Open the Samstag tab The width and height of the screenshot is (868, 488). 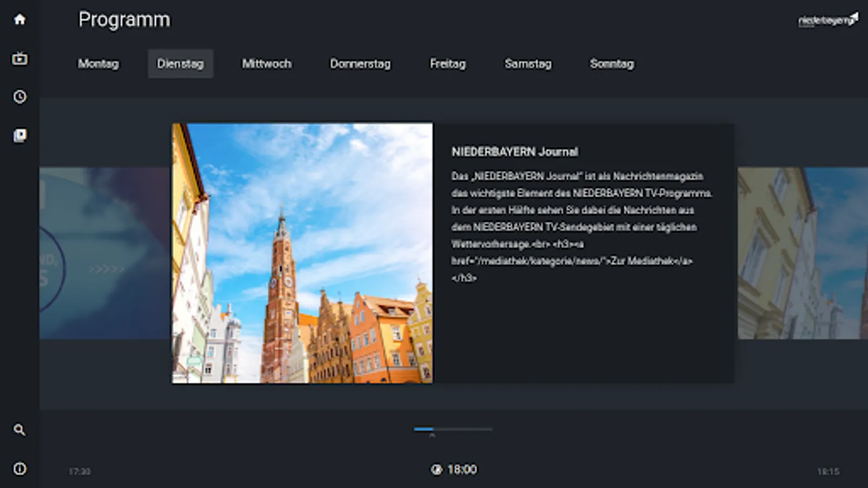(528, 64)
